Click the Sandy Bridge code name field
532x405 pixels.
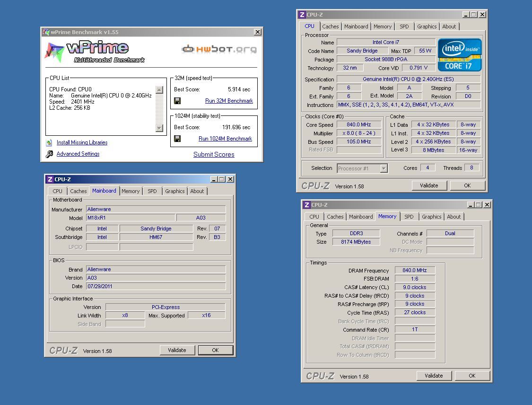(362, 51)
